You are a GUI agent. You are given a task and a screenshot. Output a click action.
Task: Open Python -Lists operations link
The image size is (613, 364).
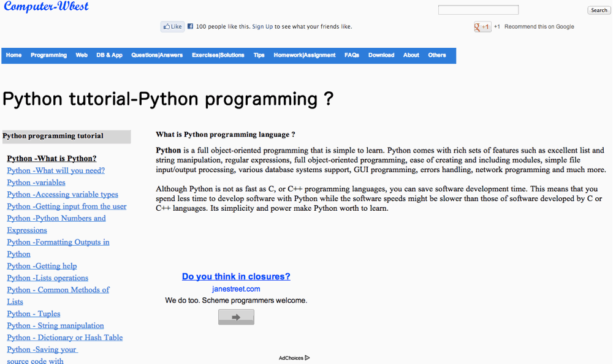point(48,278)
